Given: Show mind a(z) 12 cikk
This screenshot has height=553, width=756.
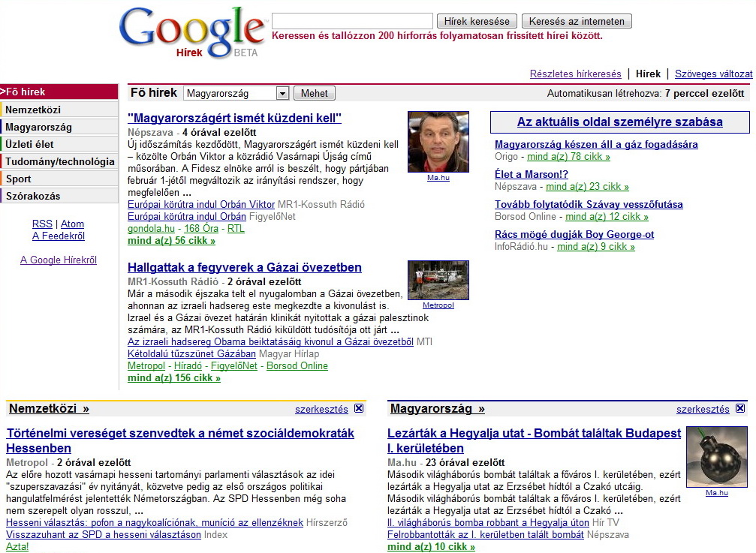Looking at the screenshot, I should pyautogui.click(x=607, y=216).
